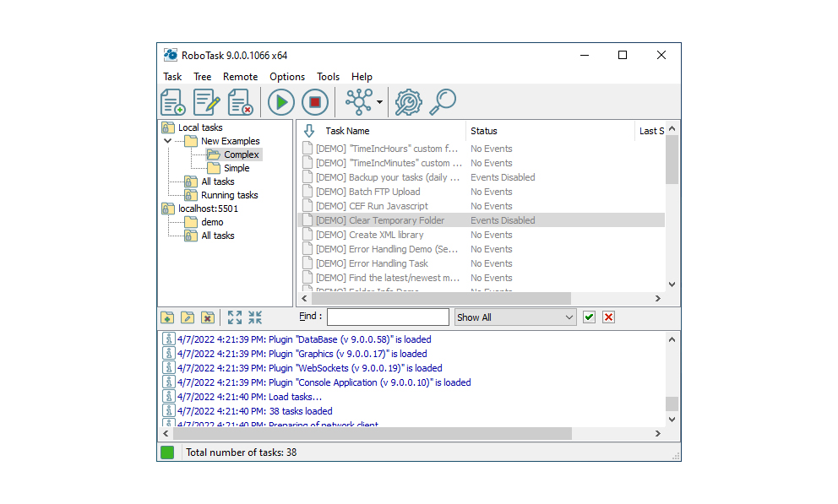Click the expand all tree arrows icon
The width and height of the screenshot is (838, 504).
click(x=235, y=317)
